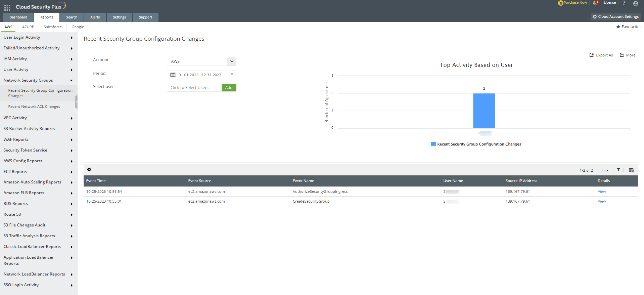
Task: Expand Amazon ELB Reports menu
Action: click(x=38, y=193)
